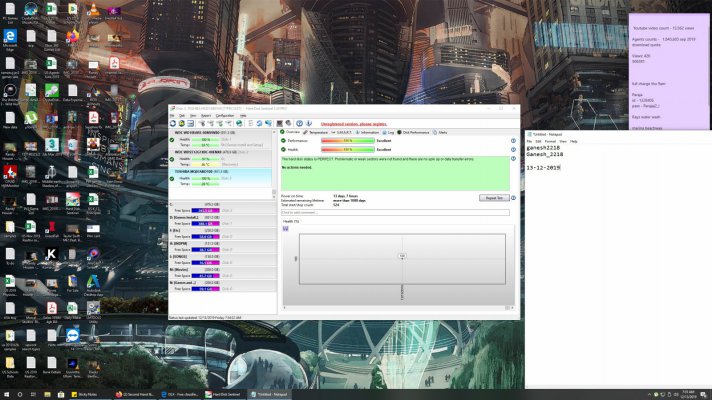Select the D: partition row
712x400 pixels.
pos(222,221)
